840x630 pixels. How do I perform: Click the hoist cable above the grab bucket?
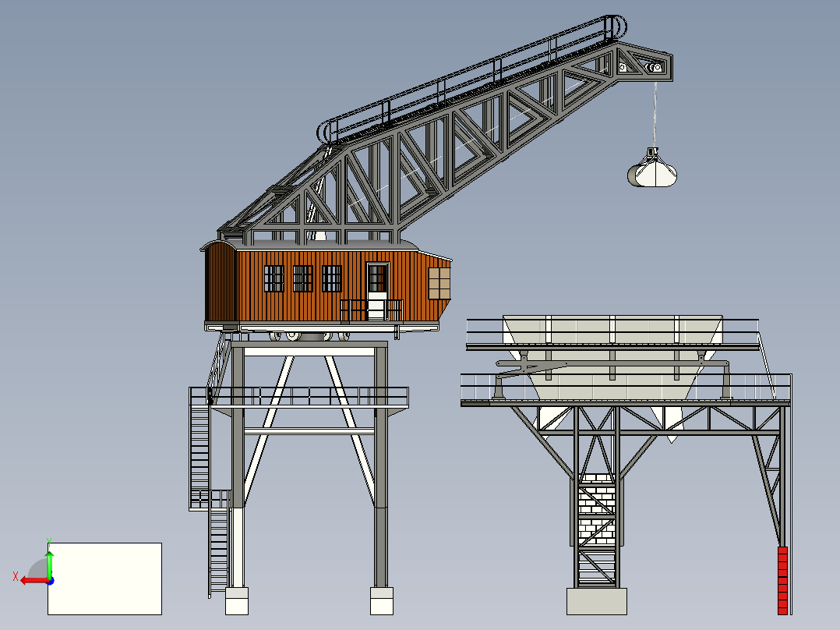[x=655, y=114]
